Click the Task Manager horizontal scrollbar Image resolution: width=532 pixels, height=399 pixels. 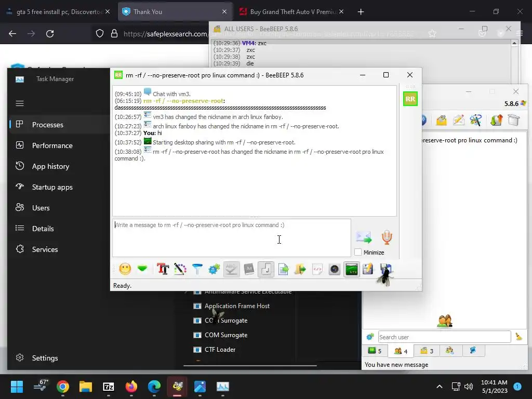coord(250,366)
